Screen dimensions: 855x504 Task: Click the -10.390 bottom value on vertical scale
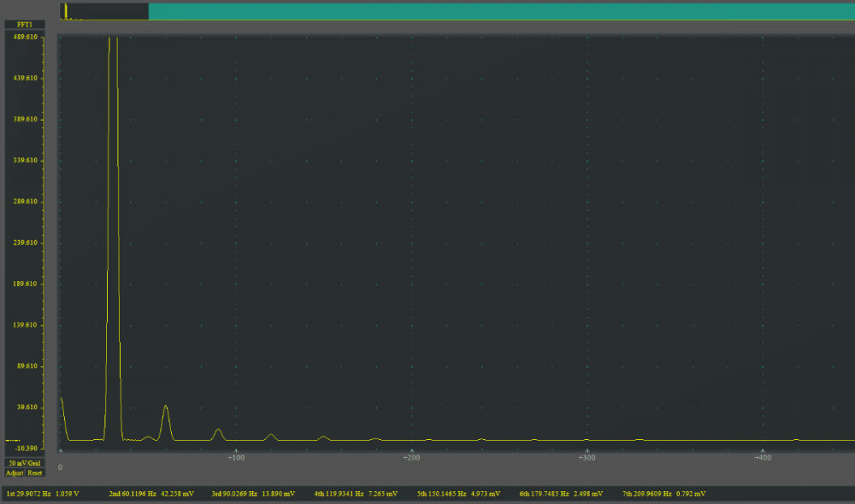tap(26, 448)
